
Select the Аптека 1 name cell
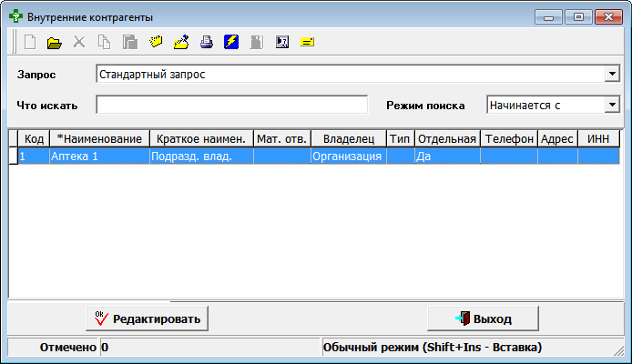(99, 156)
